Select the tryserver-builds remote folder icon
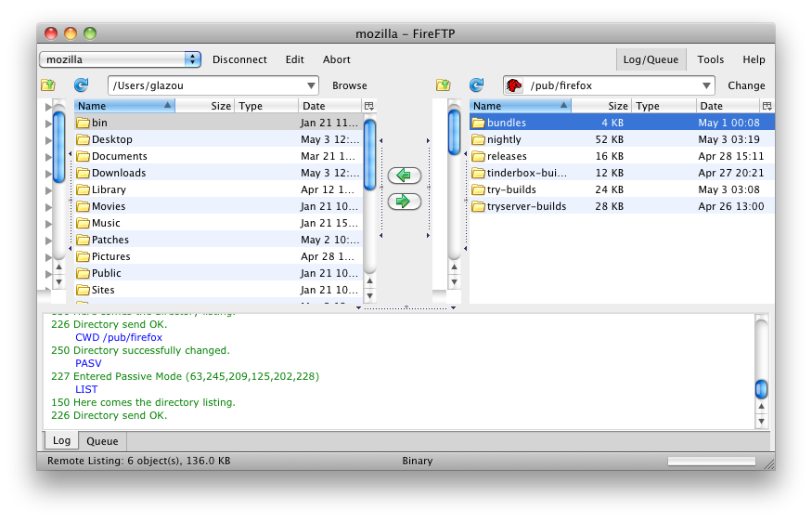The image size is (812, 521). (x=479, y=206)
